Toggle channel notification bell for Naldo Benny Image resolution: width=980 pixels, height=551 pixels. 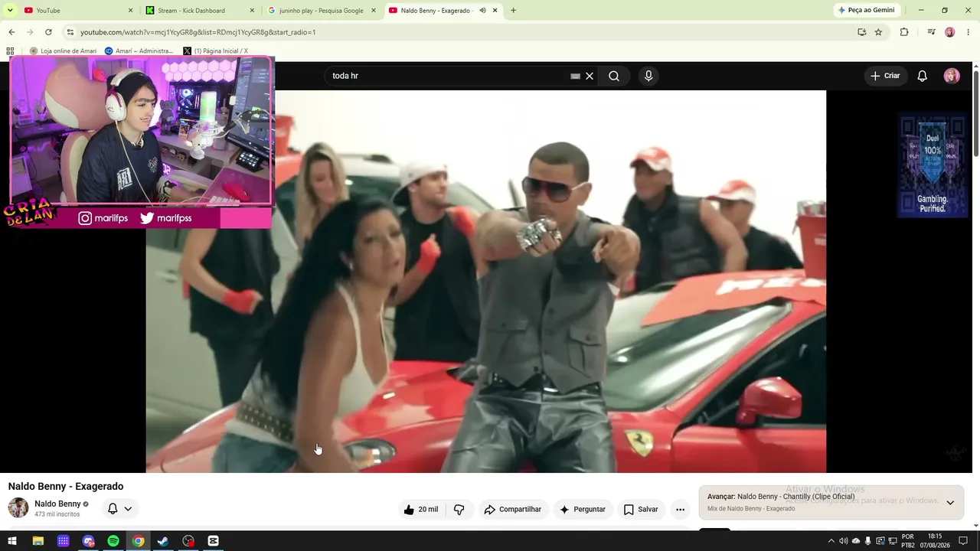point(113,509)
